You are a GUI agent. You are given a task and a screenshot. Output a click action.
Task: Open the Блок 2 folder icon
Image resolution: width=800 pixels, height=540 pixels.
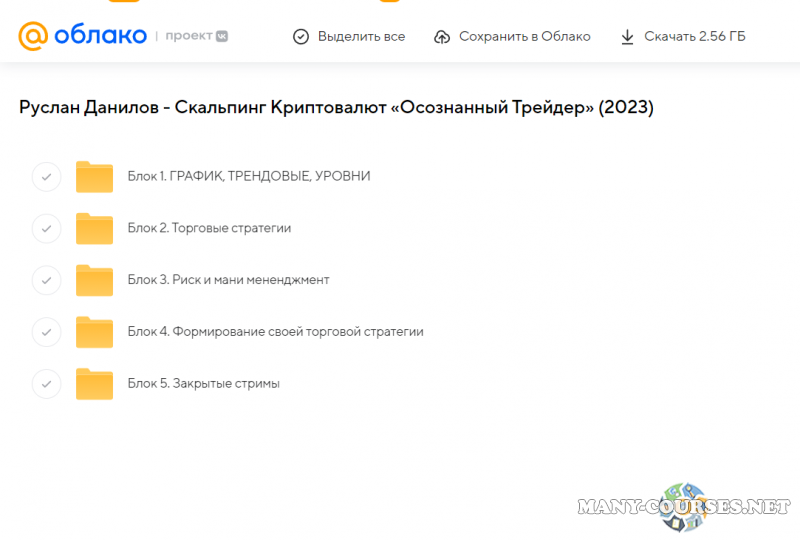pos(95,229)
